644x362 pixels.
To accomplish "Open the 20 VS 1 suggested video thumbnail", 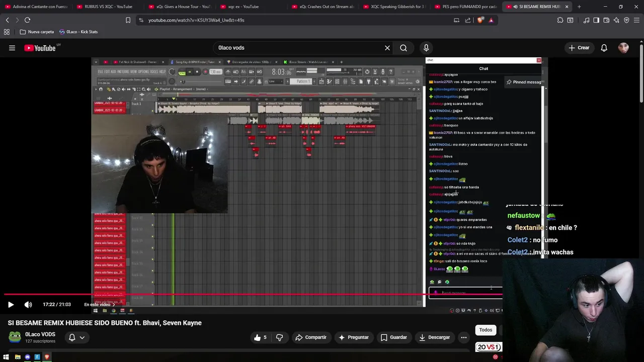I will [489, 347].
